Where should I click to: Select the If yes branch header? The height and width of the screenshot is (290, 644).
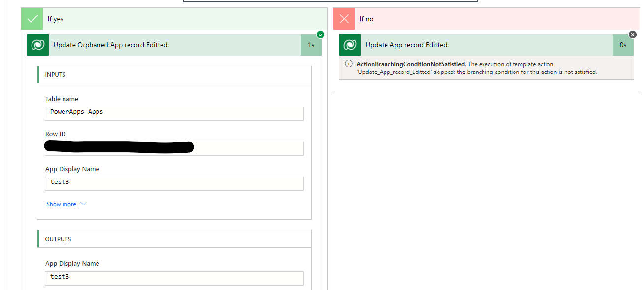tap(55, 18)
